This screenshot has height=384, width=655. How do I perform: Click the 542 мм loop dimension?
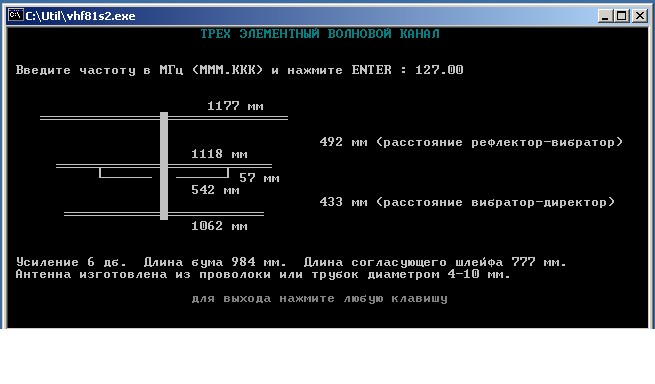pyautogui.click(x=215, y=190)
